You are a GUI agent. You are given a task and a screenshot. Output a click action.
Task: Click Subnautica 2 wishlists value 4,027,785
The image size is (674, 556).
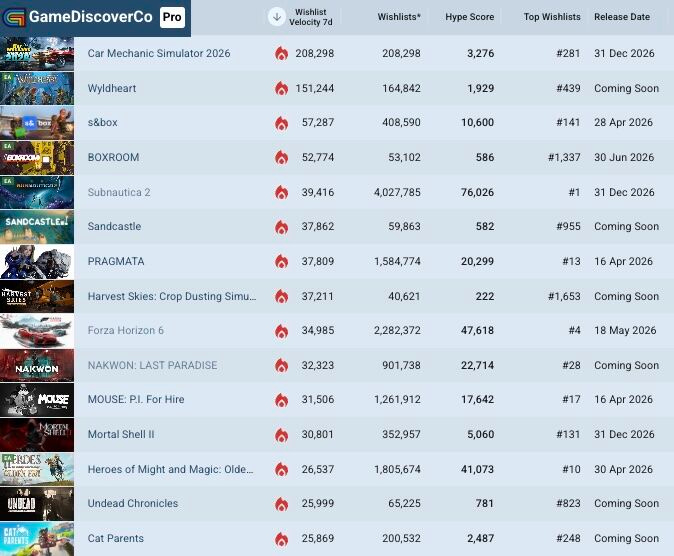click(397, 192)
